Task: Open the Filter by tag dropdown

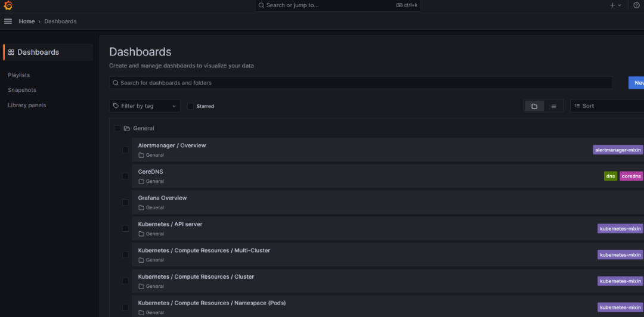Action: click(144, 106)
